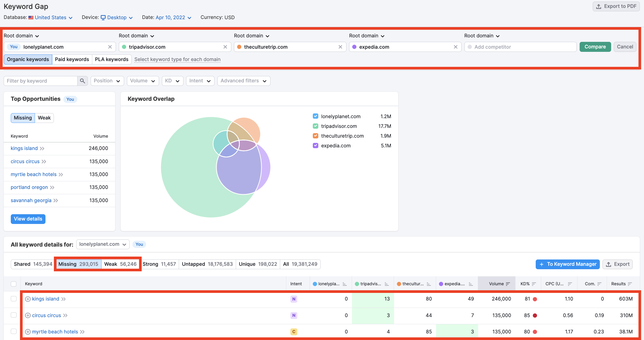
Task: Uncheck tripadvisor.com in overlap legend
Action: (315, 126)
